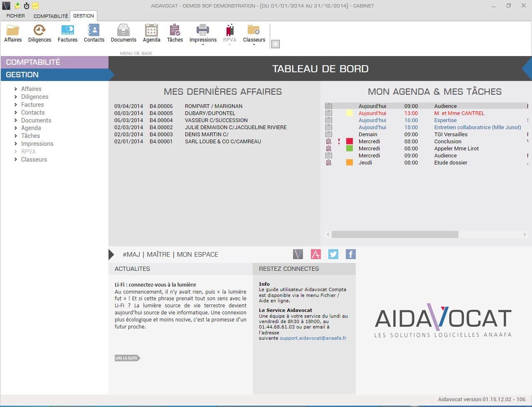The height and width of the screenshot is (407, 532).
Task: Collapse panel using blue arrow beside TABLEAU DE BORD
Action: 527,69
